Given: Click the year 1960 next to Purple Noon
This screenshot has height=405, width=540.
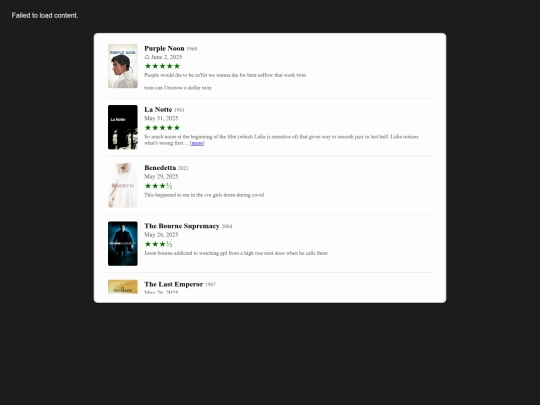Looking at the screenshot, I should (x=192, y=49).
